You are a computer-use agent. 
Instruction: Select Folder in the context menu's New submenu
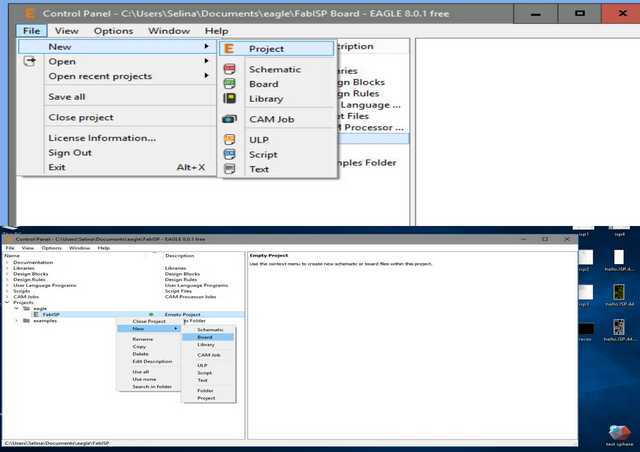[209, 391]
